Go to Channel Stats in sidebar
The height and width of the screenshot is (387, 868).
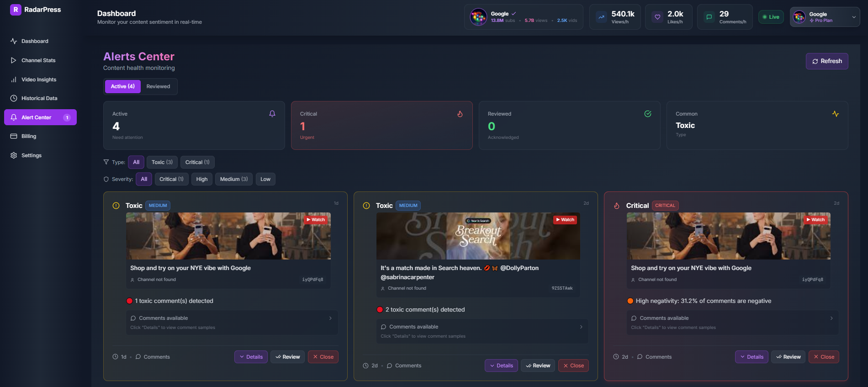(x=38, y=60)
